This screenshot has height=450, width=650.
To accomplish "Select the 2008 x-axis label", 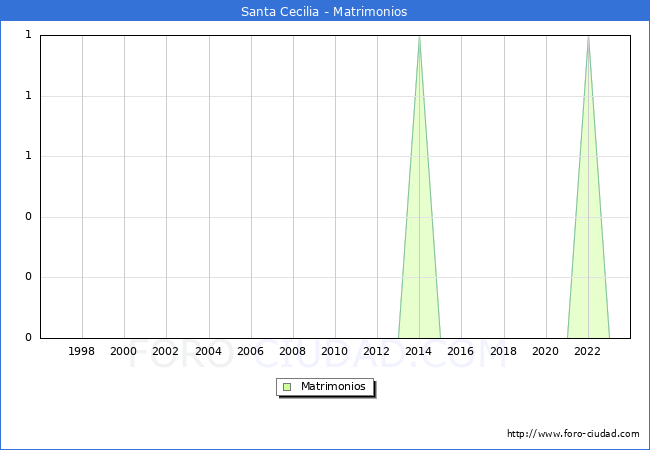I will tap(293, 351).
